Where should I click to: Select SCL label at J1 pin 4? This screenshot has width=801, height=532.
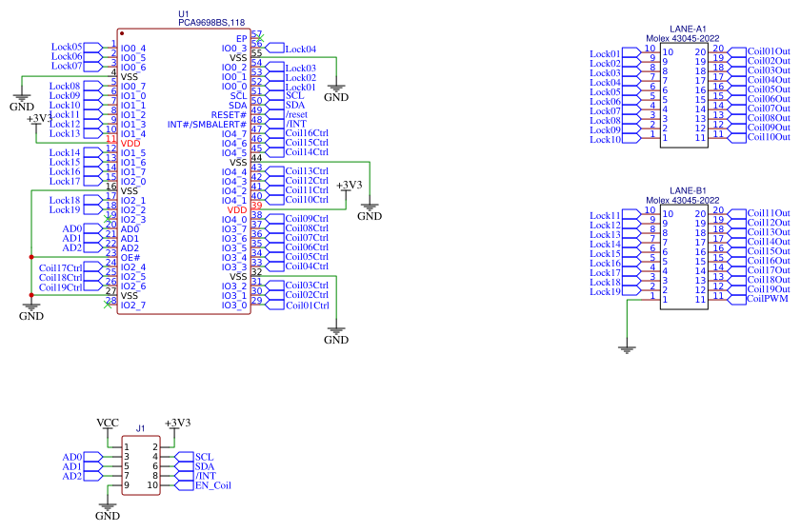(x=205, y=457)
